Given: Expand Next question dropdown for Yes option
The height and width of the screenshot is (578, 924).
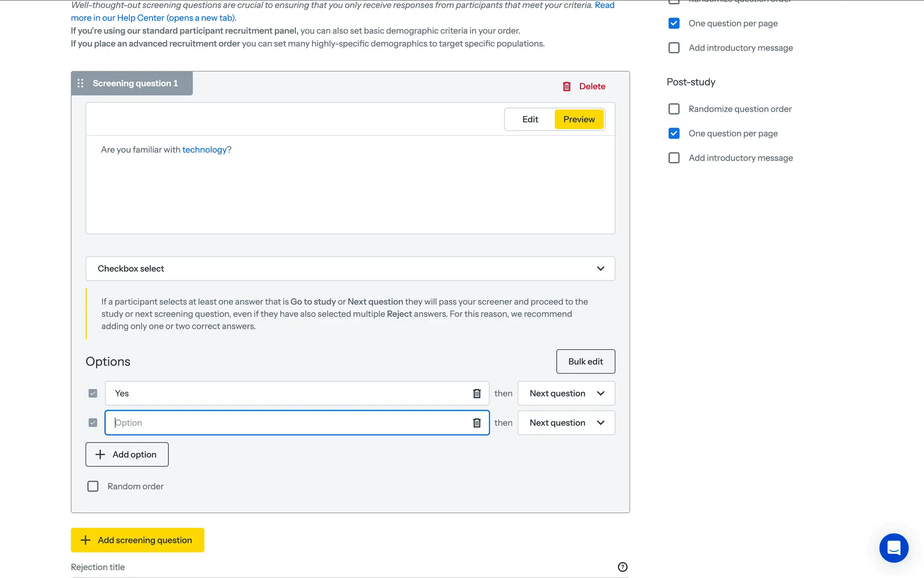Looking at the screenshot, I should pyautogui.click(x=566, y=394).
